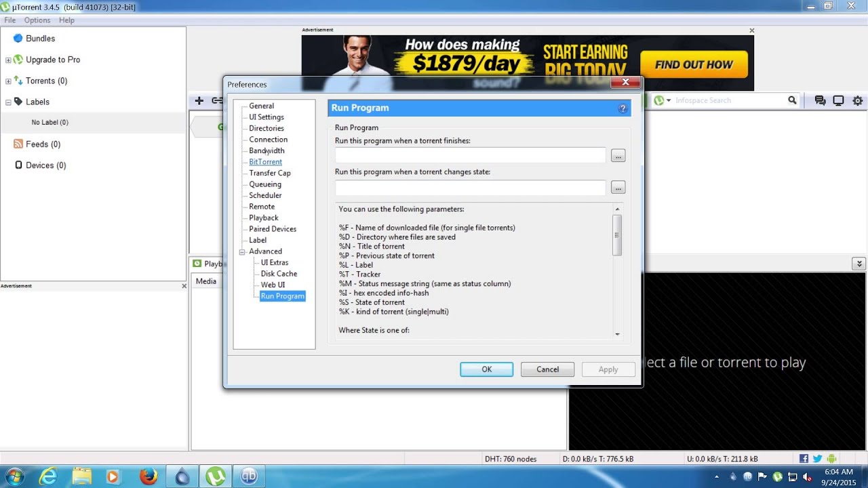Screen dimensions: 868x488
Task: Click the remote monitor icon in the toolbar
Action: [838, 100]
